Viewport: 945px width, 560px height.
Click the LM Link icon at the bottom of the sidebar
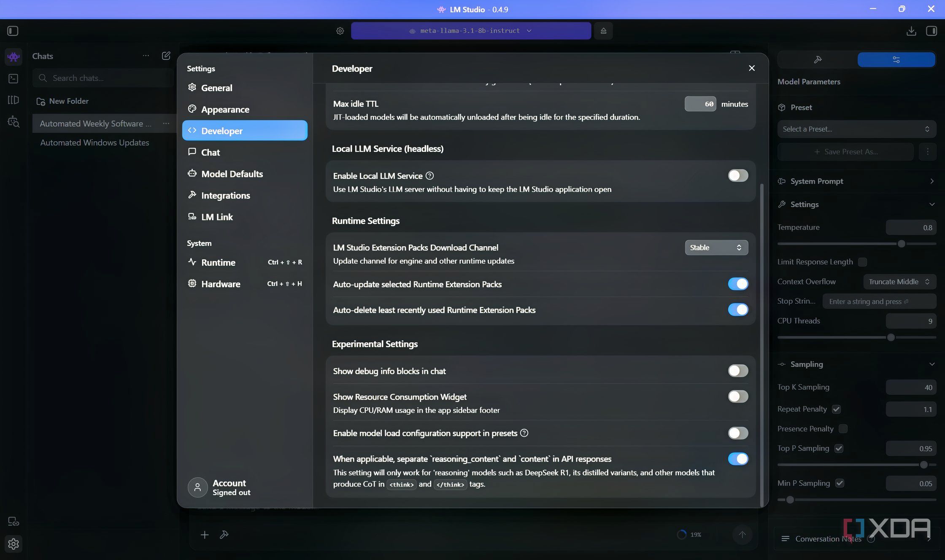[x=13, y=522]
